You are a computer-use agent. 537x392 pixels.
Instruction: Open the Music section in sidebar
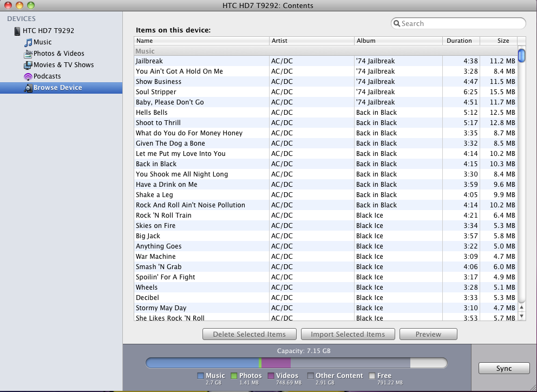tap(42, 42)
